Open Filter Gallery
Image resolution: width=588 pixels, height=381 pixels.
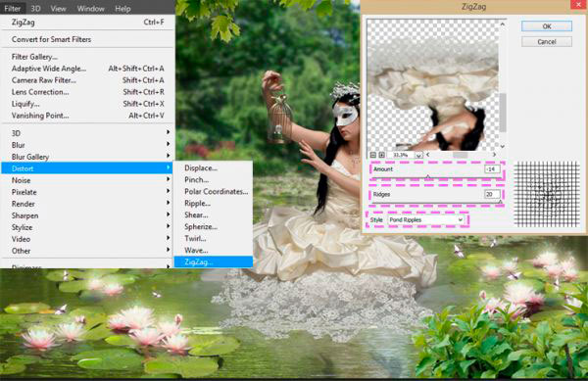click(86, 57)
